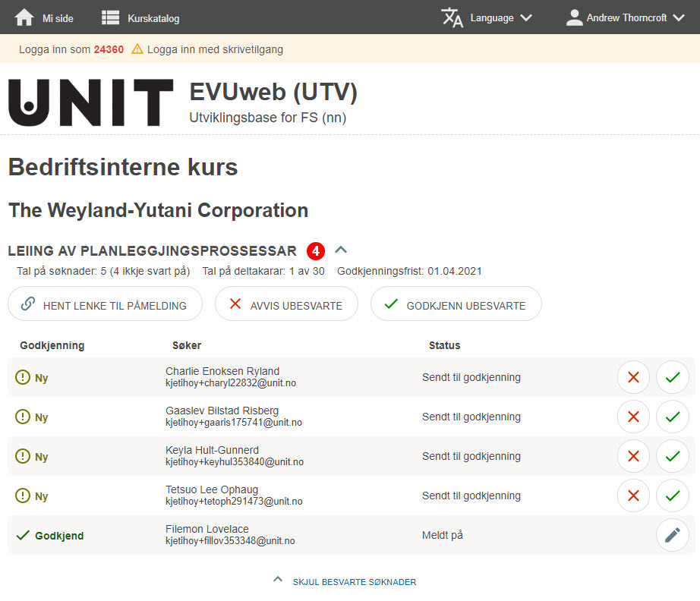Click Logga inn med skrivetilgang link
Viewport: 700px width, 601px height.
click(215, 49)
